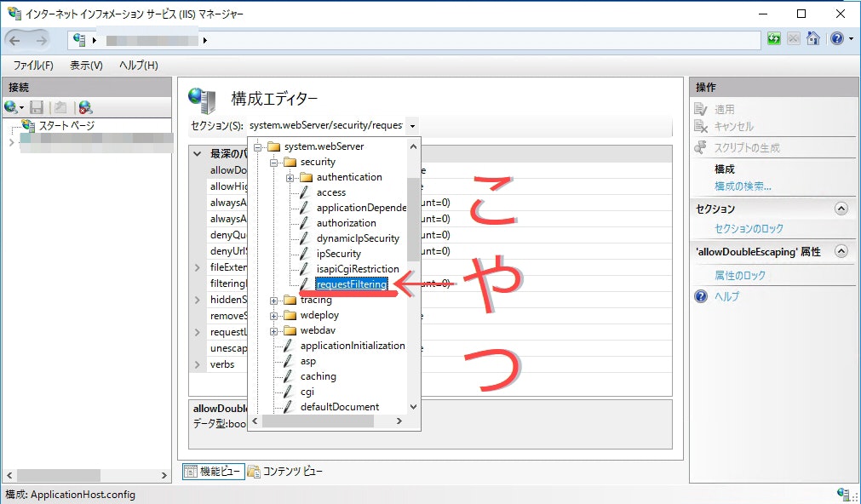Open the セクション(S) dropdown arrow
This screenshot has height=504, width=861.
pyautogui.click(x=412, y=126)
